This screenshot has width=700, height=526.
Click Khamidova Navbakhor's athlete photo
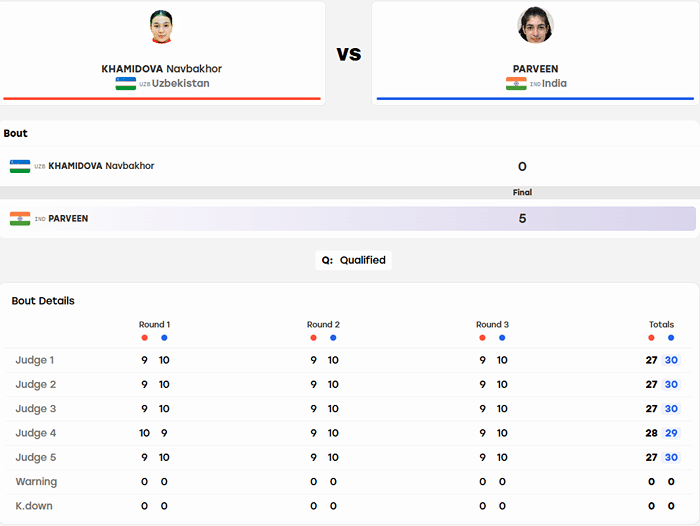tap(161, 26)
